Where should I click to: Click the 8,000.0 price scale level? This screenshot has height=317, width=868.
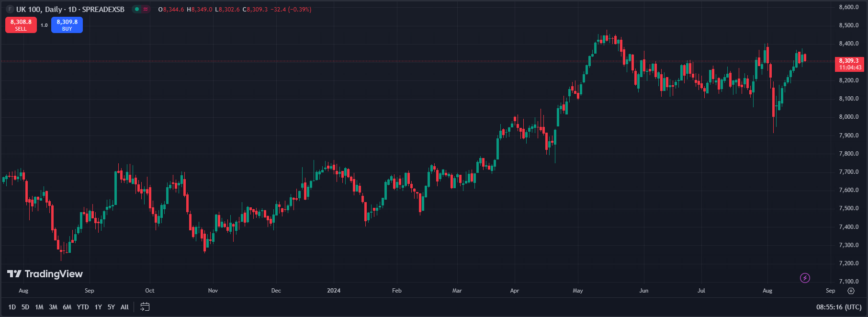click(848, 117)
